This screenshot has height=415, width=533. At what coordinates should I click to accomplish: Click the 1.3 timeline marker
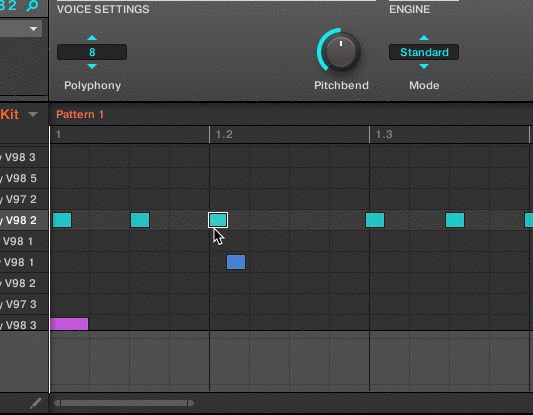(384, 135)
